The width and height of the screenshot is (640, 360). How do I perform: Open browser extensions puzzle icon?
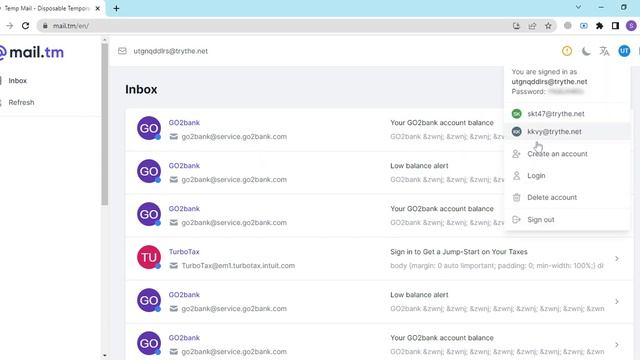click(x=600, y=26)
